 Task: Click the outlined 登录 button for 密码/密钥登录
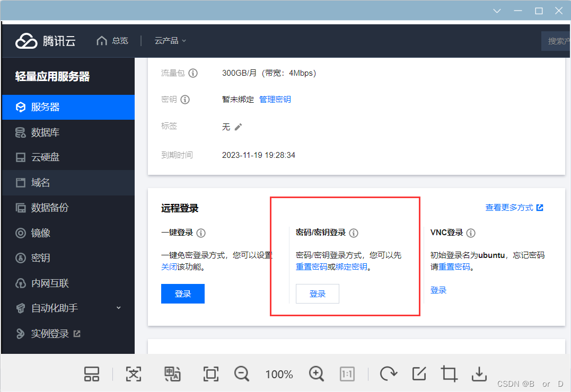318,293
